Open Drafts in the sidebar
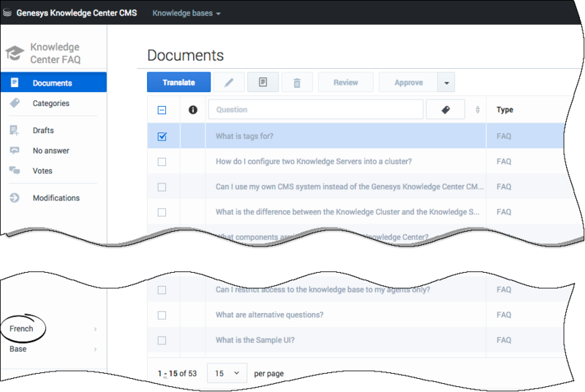Viewport: 585px width, 392px height. coord(43,130)
